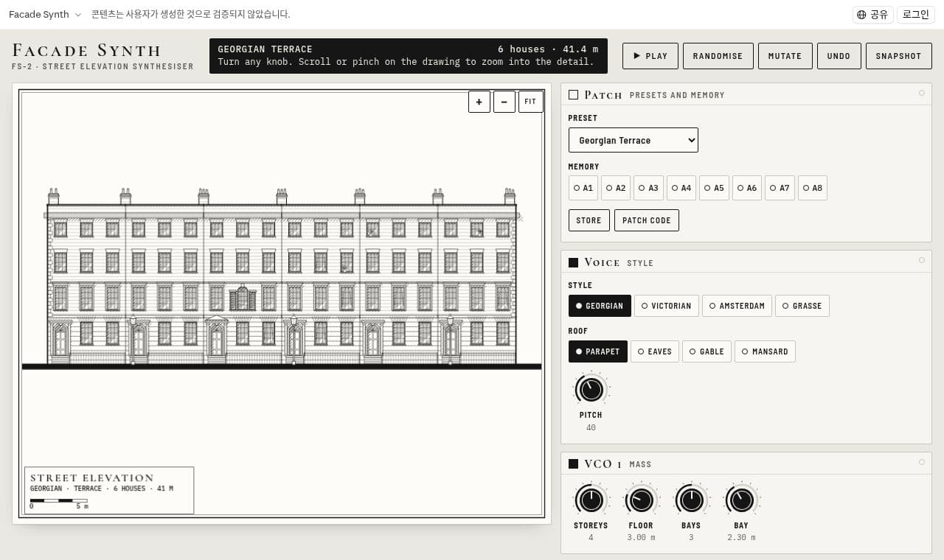Viewport: 944px width, 560px height.
Task: Select memory slot A1
Action: coord(583,188)
